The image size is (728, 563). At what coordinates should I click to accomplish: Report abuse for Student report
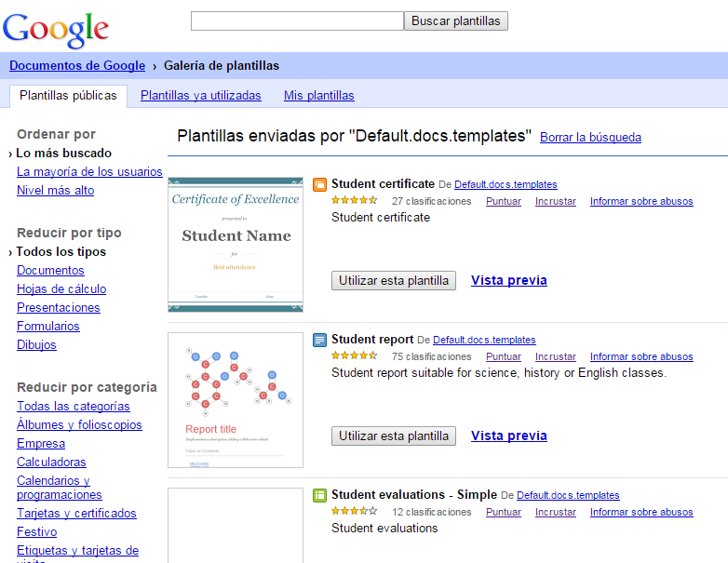click(x=641, y=356)
